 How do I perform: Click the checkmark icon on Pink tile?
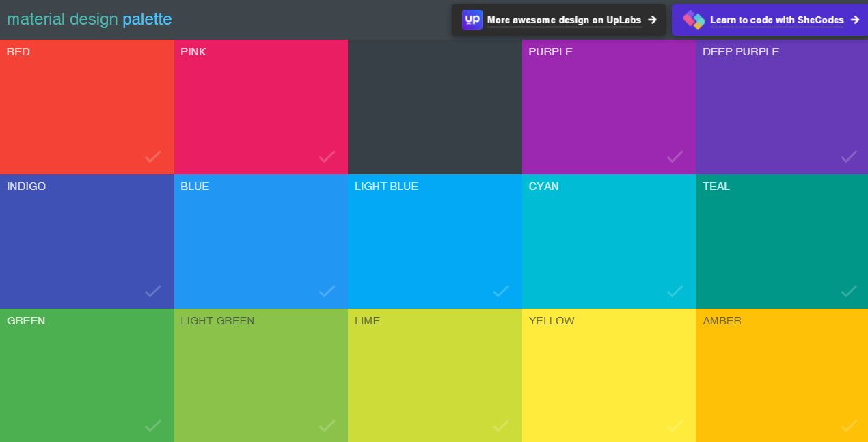tap(327, 156)
